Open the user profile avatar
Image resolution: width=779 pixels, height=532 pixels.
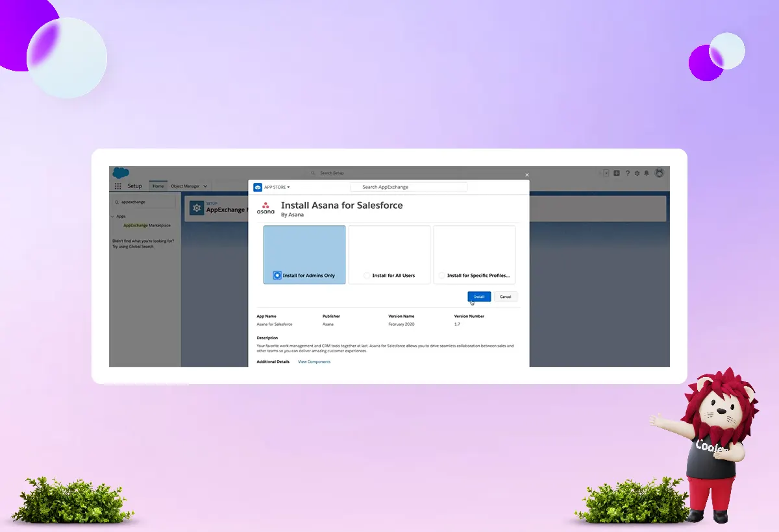coord(660,173)
